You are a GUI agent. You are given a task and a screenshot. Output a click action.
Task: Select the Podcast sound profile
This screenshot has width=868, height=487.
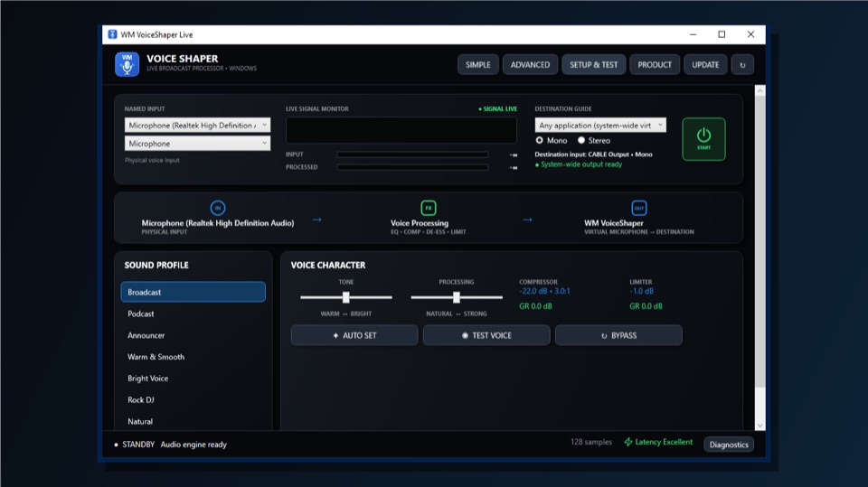click(x=193, y=314)
